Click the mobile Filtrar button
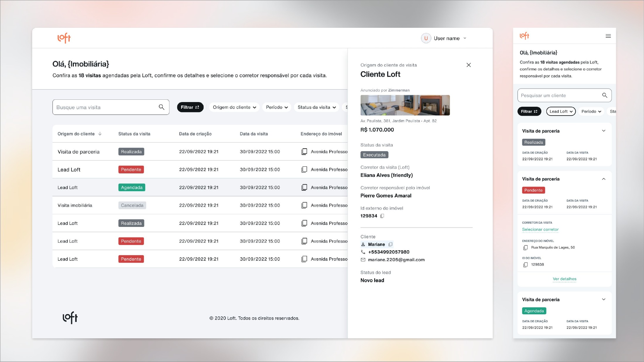 click(x=529, y=111)
